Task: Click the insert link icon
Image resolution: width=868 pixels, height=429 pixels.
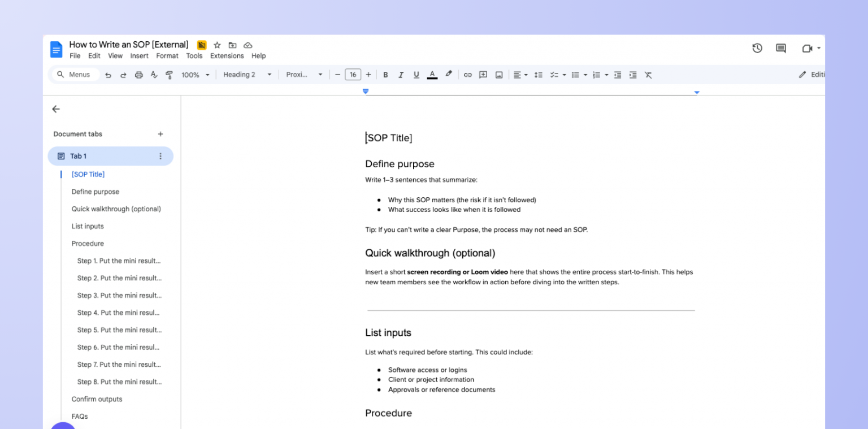Action: tap(467, 75)
